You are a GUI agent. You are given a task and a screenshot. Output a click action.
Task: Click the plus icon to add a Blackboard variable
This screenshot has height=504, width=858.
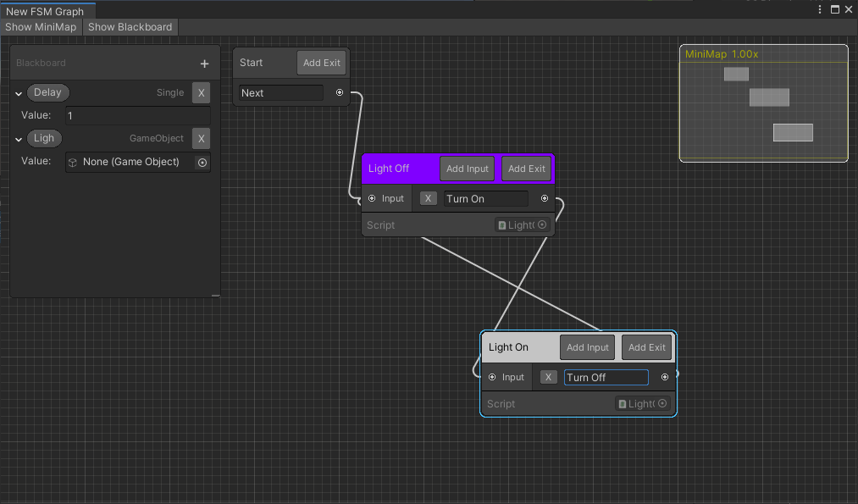pos(204,63)
